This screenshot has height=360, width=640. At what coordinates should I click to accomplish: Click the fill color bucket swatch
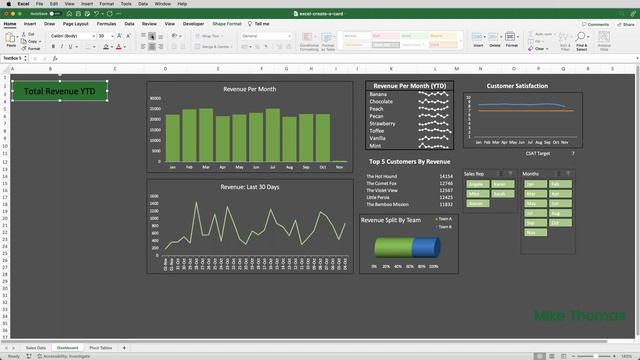106,47
